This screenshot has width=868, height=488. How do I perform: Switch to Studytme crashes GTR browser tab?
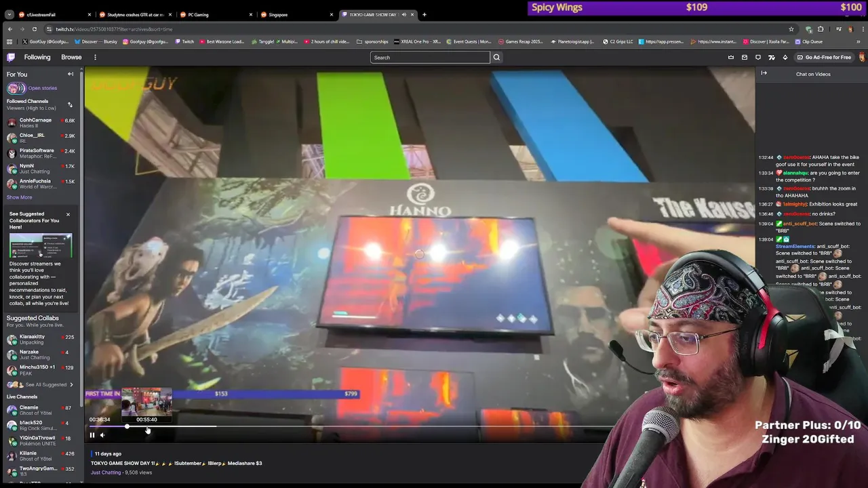pos(136,14)
